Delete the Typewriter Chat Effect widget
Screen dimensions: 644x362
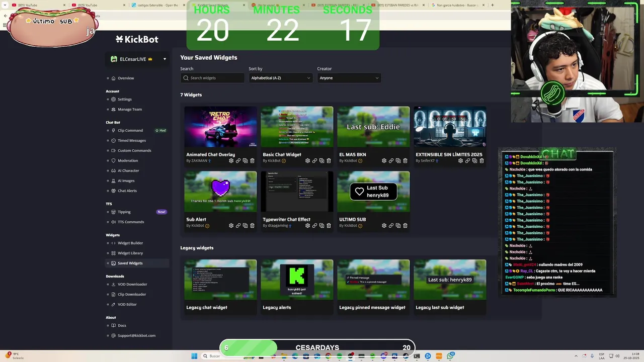329,226
